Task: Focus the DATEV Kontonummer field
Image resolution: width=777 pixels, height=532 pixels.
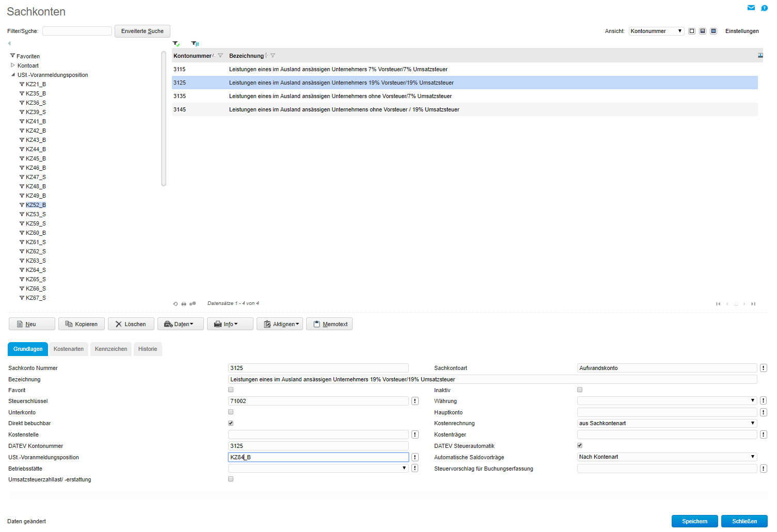Action: pyautogui.click(x=319, y=446)
